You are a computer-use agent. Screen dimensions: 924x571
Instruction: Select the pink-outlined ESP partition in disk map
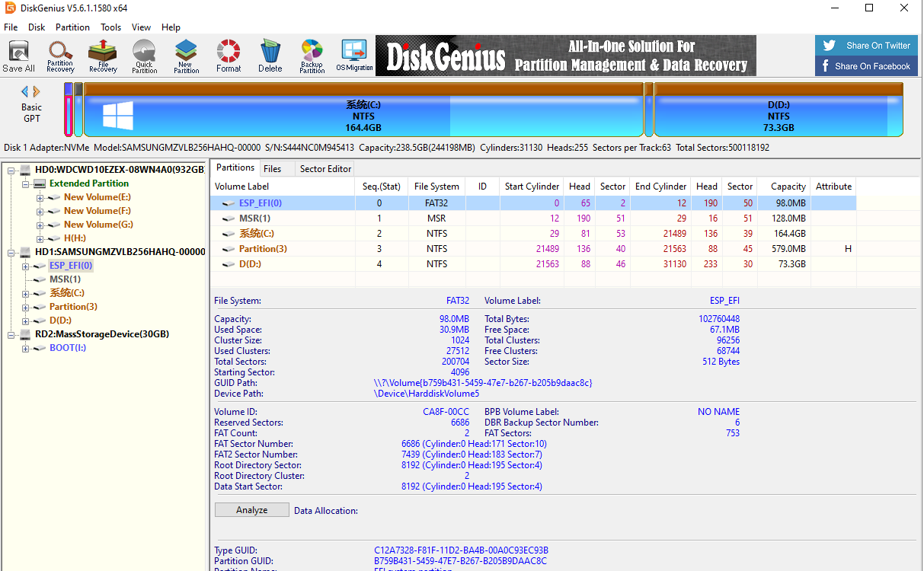pyautogui.click(x=69, y=110)
